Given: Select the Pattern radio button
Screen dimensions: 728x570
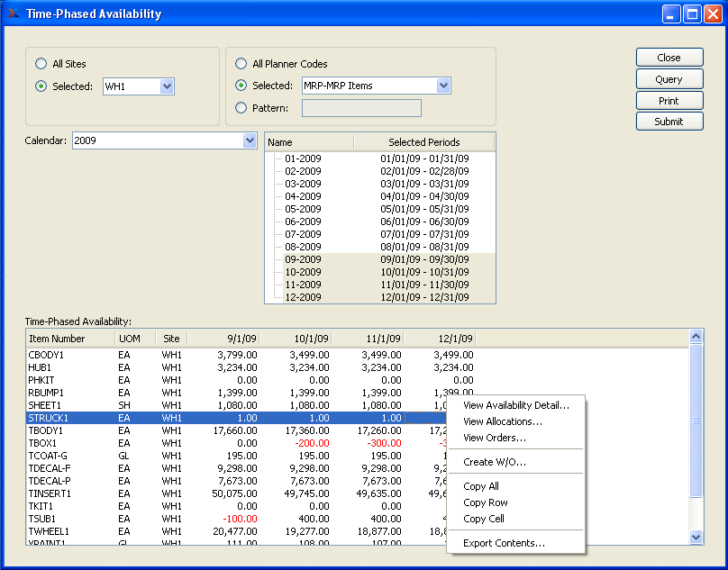Looking at the screenshot, I should click(x=241, y=108).
